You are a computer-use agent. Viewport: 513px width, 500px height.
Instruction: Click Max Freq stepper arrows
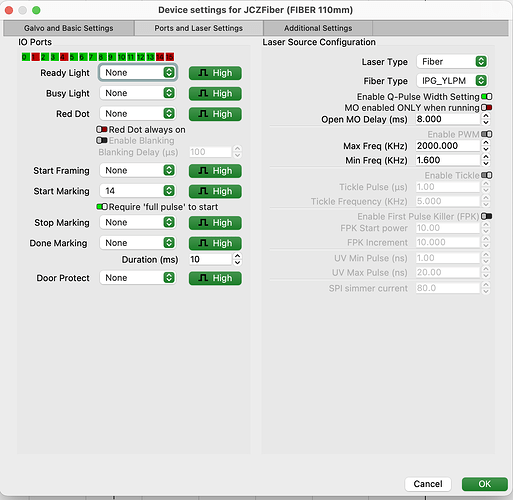coord(486,146)
